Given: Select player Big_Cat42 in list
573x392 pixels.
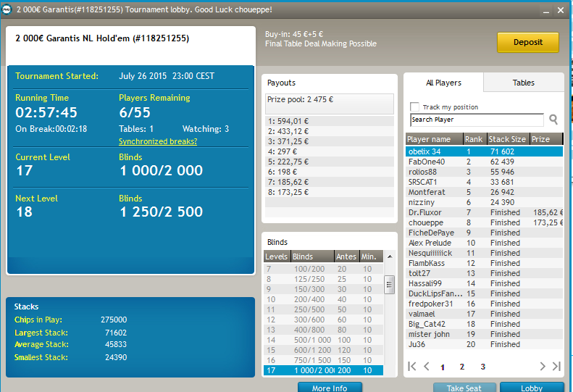Looking at the screenshot, I should point(484,324).
